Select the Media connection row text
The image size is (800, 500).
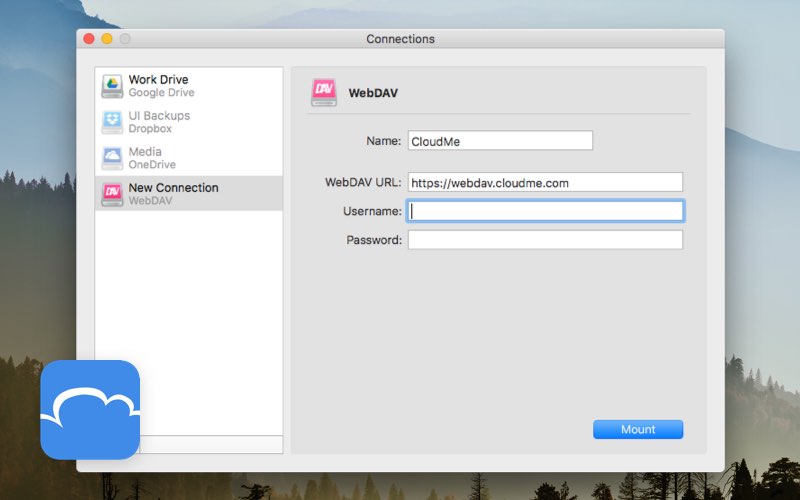click(145, 152)
